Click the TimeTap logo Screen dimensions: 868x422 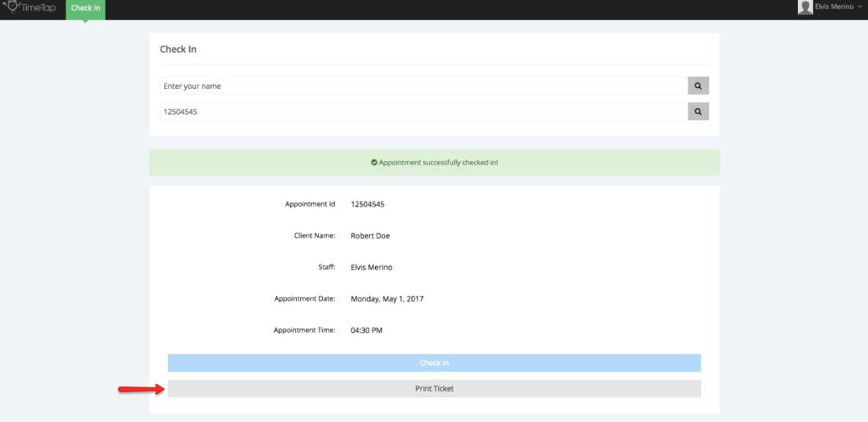(29, 8)
